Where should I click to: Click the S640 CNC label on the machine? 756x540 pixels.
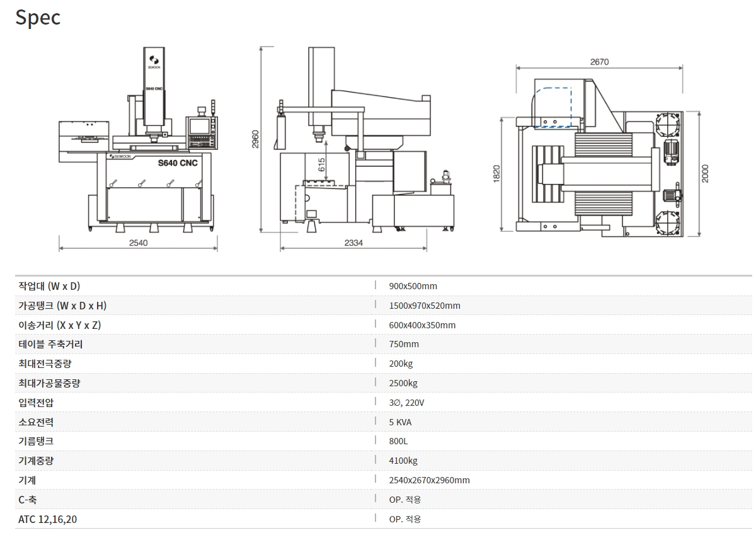tap(177, 163)
